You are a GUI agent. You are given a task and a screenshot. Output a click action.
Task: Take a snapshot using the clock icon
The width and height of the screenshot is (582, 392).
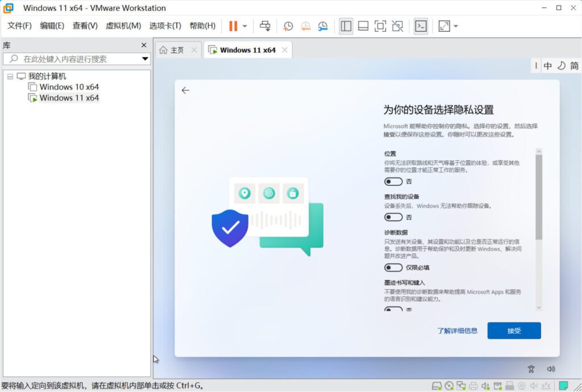point(288,26)
